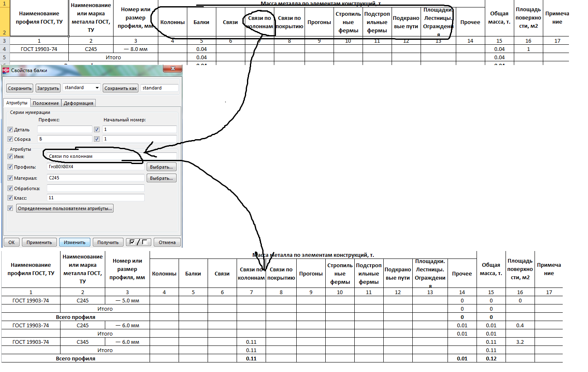The image size is (588, 372).
Task: Click ГОСТ 19903-74 cell in top table
Action: tap(39, 49)
